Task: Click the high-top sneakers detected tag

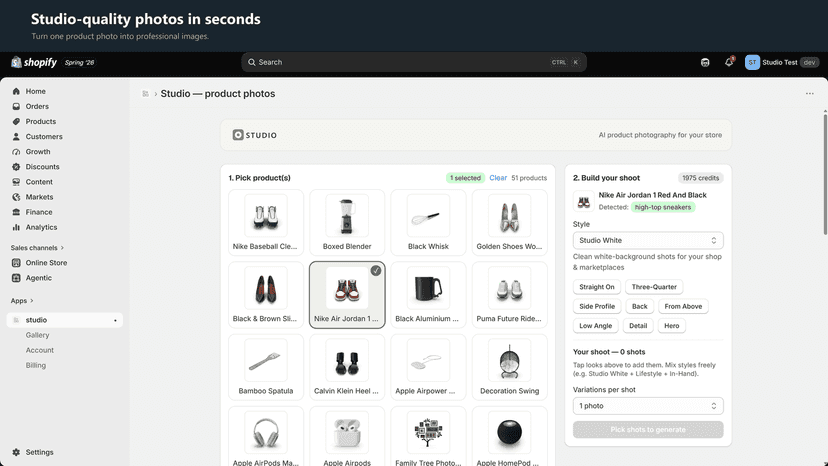Action: tap(663, 207)
